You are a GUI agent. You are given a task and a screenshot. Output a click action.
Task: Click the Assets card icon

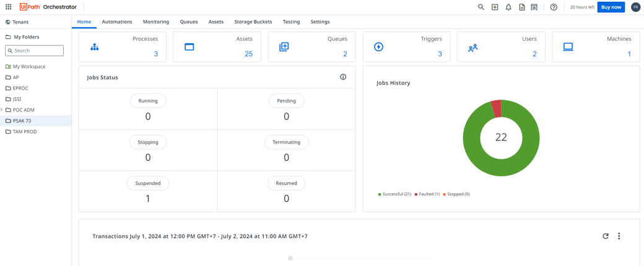pyautogui.click(x=189, y=47)
